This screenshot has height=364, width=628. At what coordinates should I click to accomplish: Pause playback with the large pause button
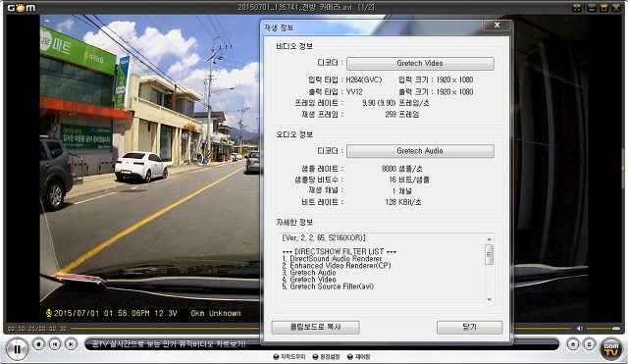coord(17,349)
